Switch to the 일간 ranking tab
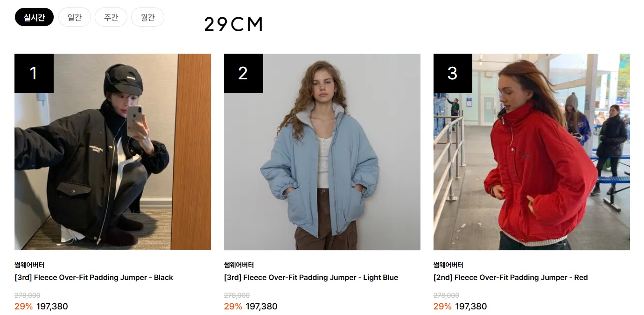 point(75,17)
